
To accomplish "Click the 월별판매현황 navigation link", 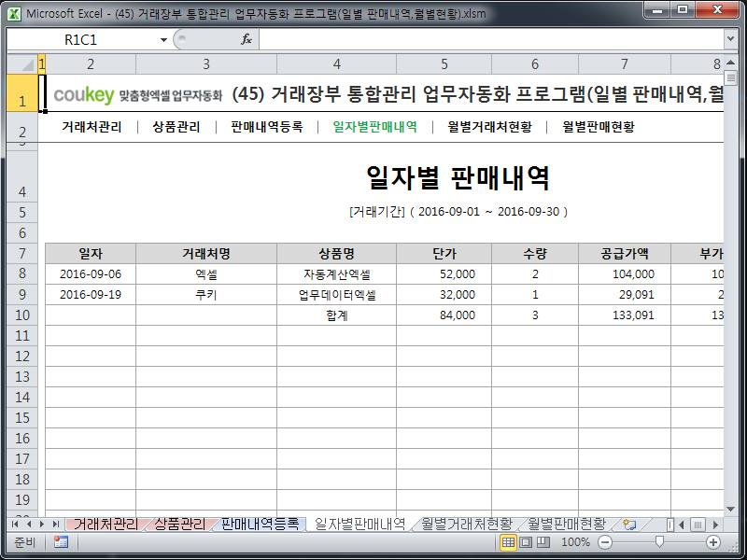I will click(x=599, y=127).
